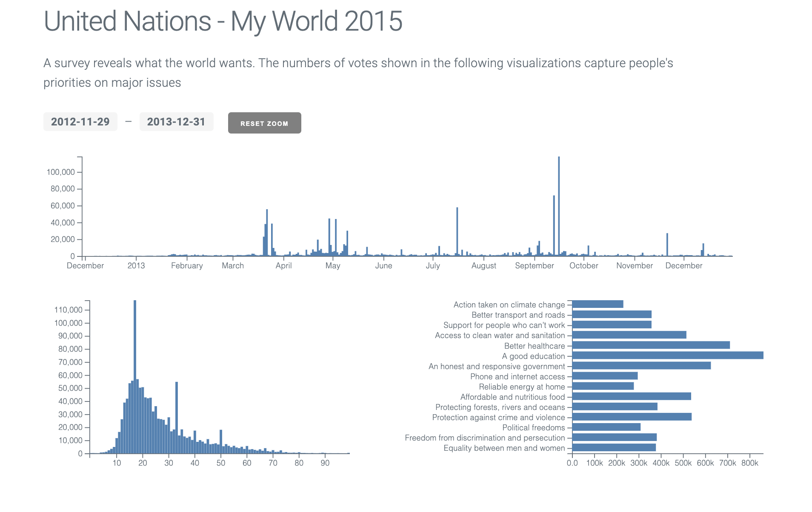Click the '90' tick on age axis
The height and width of the screenshot is (512, 812).
(x=325, y=463)
